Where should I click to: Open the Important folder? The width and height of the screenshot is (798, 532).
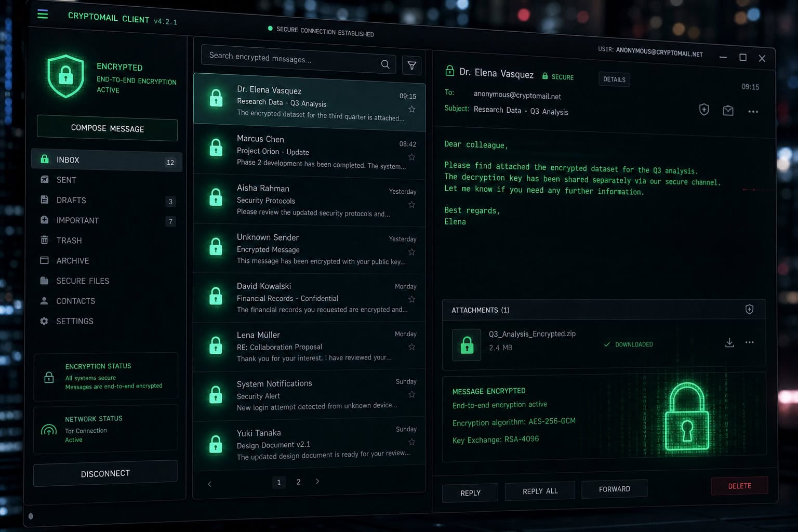107,220
